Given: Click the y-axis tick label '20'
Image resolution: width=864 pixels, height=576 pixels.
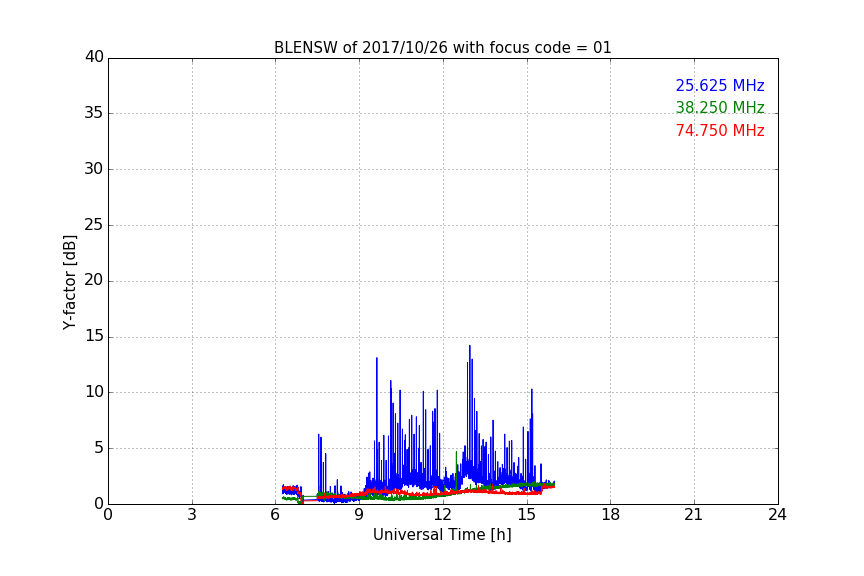Looking at the screenshot, I should [94, 280].
